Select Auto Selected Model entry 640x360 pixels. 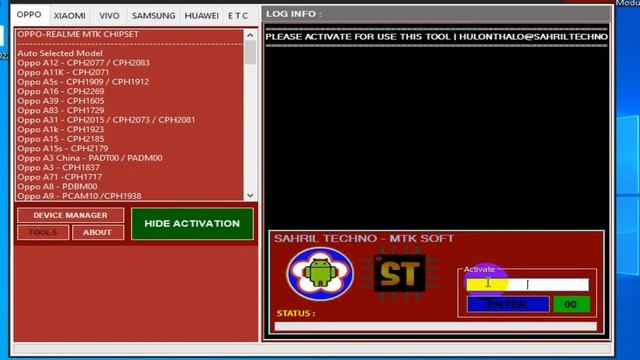click(x=60, y=53)
